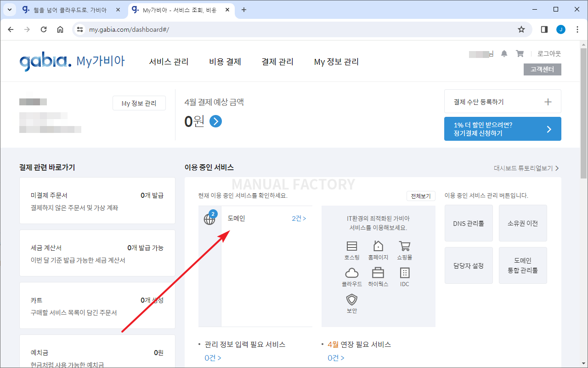The height and width of the screenshot is (368, 588).
Task: Open My 정보 관리 menu
Action: click(336, 62)
